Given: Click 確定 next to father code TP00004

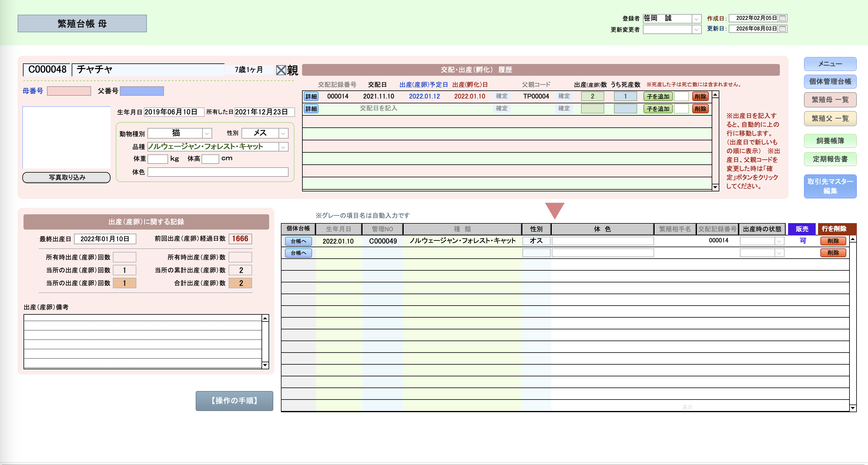Looking at the screenshot, I should tap(564, 96).
